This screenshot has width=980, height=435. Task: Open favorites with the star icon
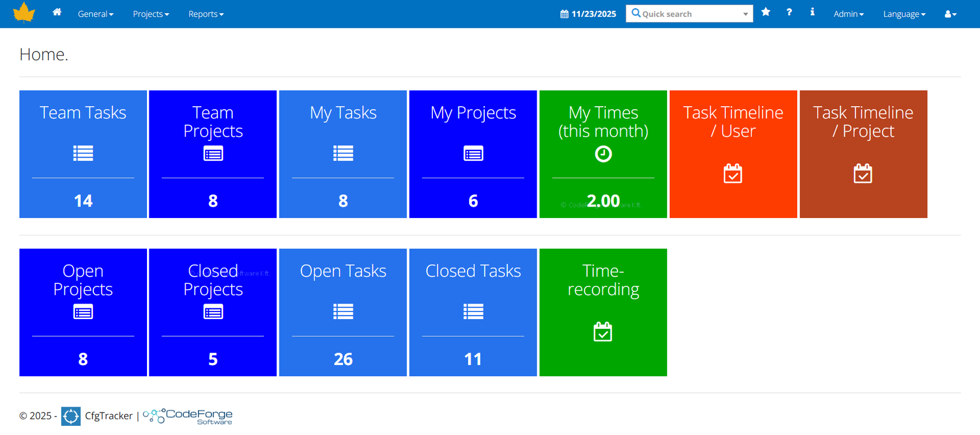click(766, 13)
